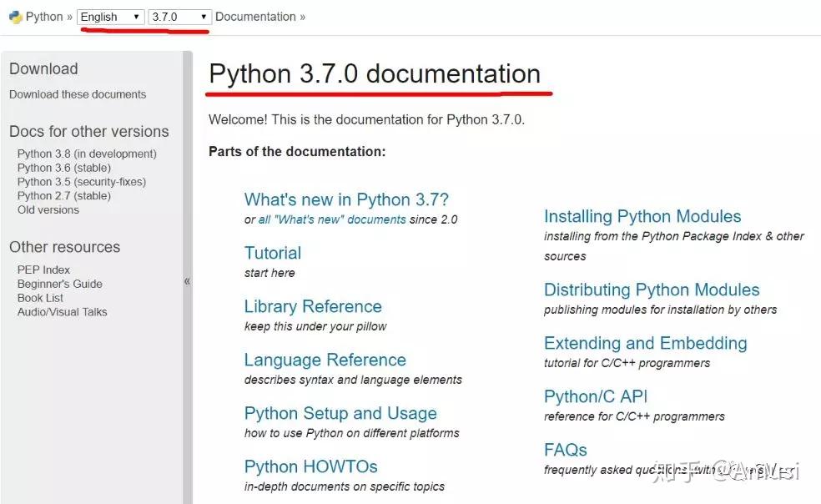Click 'describes syntax and language elements' text
The width and height of the screenshot is (821, 504).
click(x=353, y=380)
